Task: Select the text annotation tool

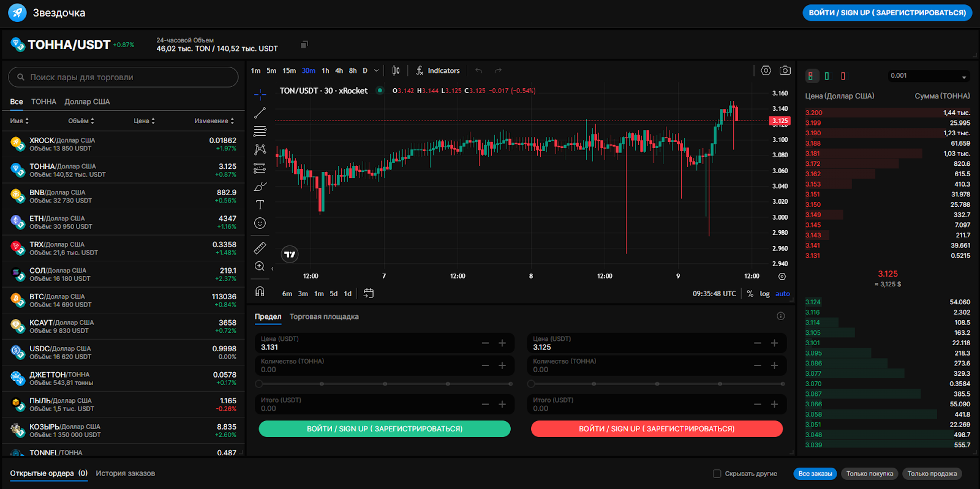Action: pyautogui.click(x=260, y=204)
